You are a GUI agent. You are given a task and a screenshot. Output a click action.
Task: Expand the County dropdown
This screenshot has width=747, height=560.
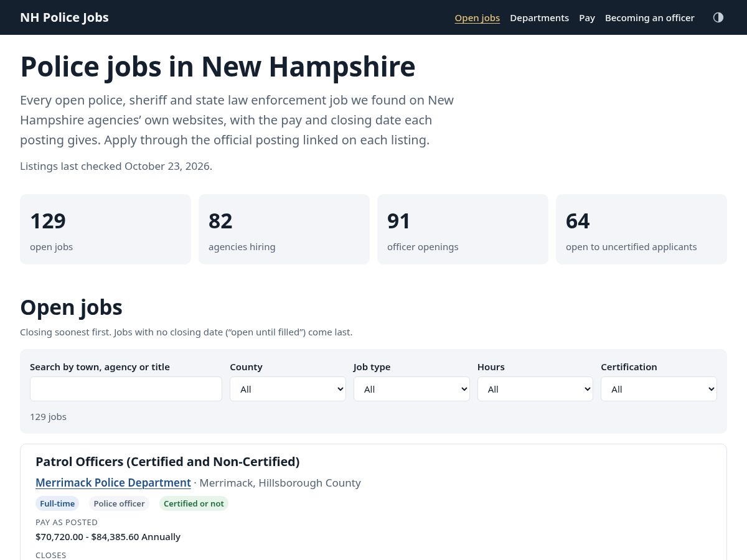288,389
